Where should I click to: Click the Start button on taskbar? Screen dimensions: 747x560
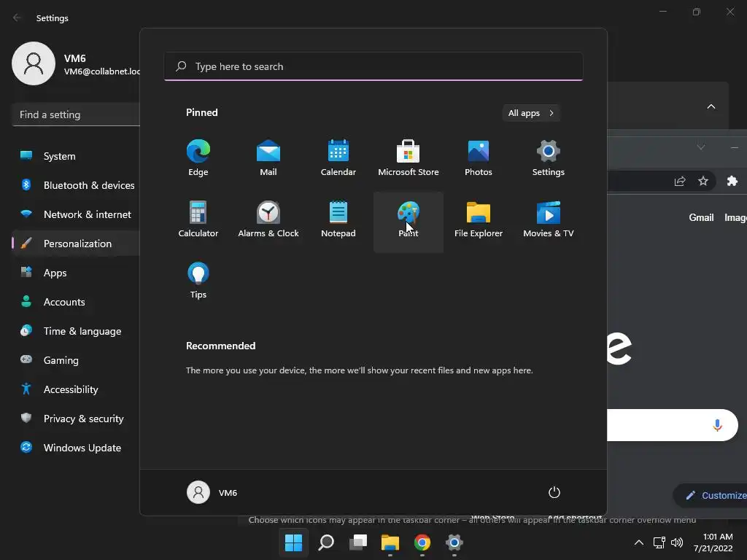click(x=293, y=542)
